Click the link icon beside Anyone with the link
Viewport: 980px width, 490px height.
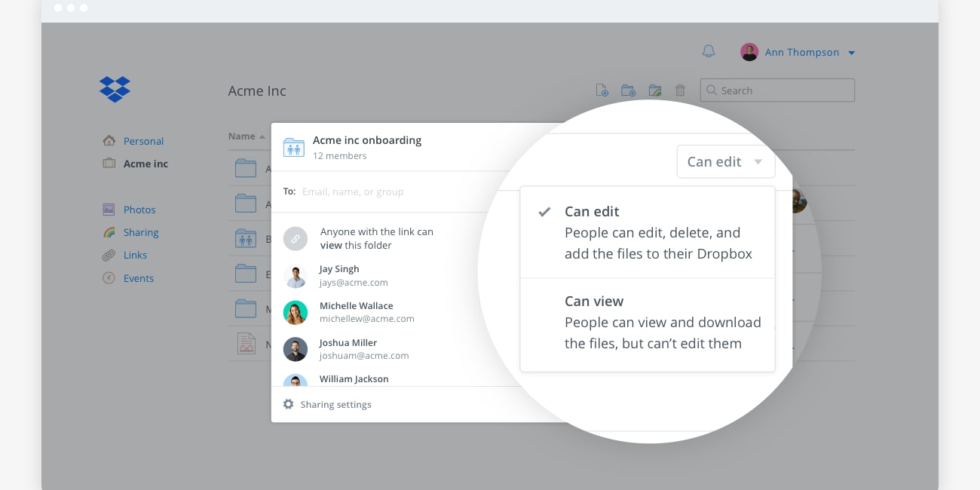tap(296, 238)
